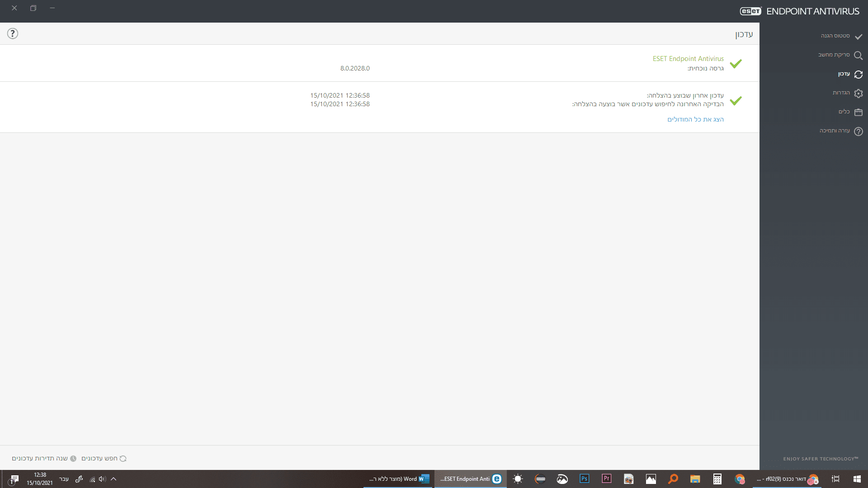Open the taskbar clock and date
Viewport: 868px width, 488px height.
[40, 479]
